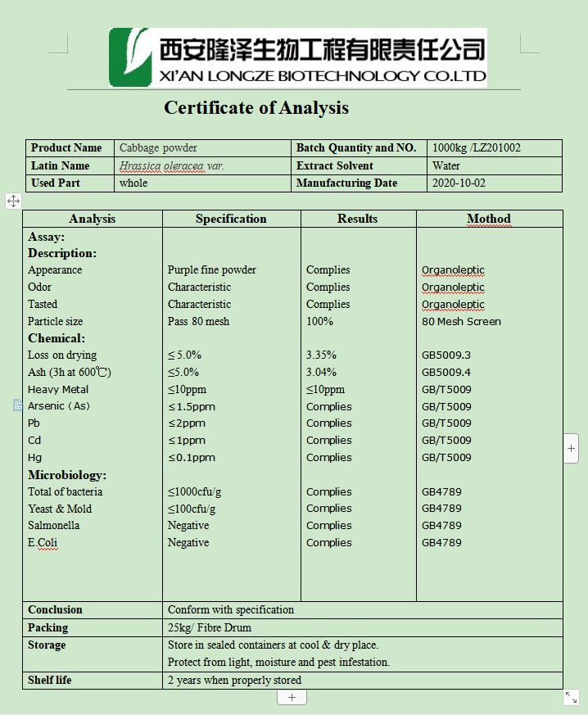Click the loss on drying result '3.35%'
Image resolution: width=588 pixels, height=715 pixels.
pos(321,355)
